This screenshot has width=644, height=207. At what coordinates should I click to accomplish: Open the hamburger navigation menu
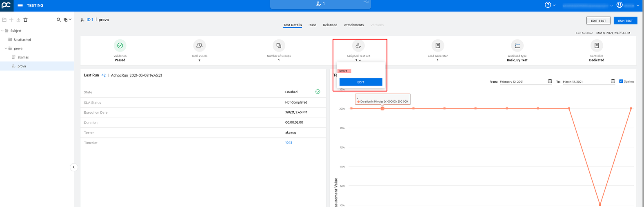click(x=20, y=6)
